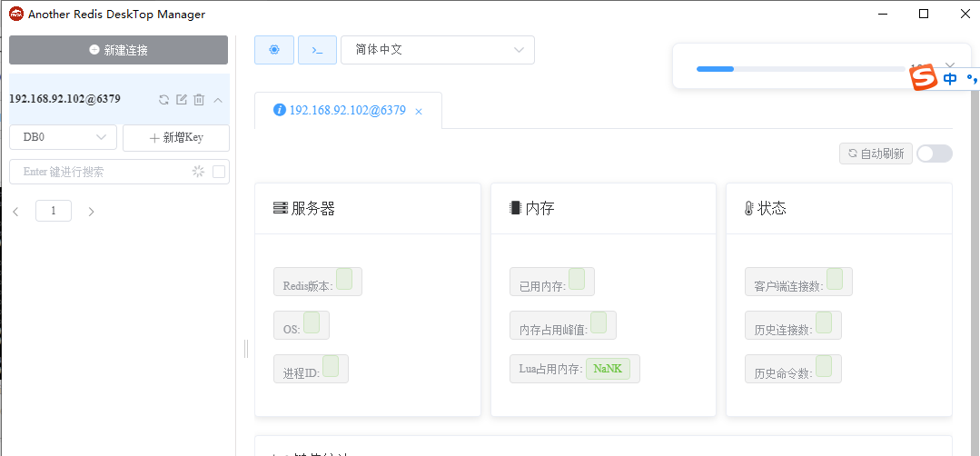Click the sidebar resize handle
Screen dimensions: 980x456
pos(245,349)
